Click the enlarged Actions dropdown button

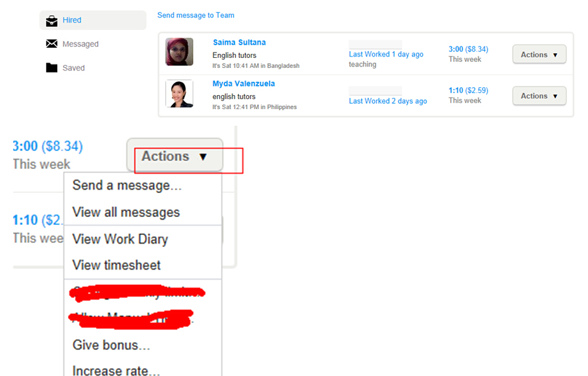[174, 156]
